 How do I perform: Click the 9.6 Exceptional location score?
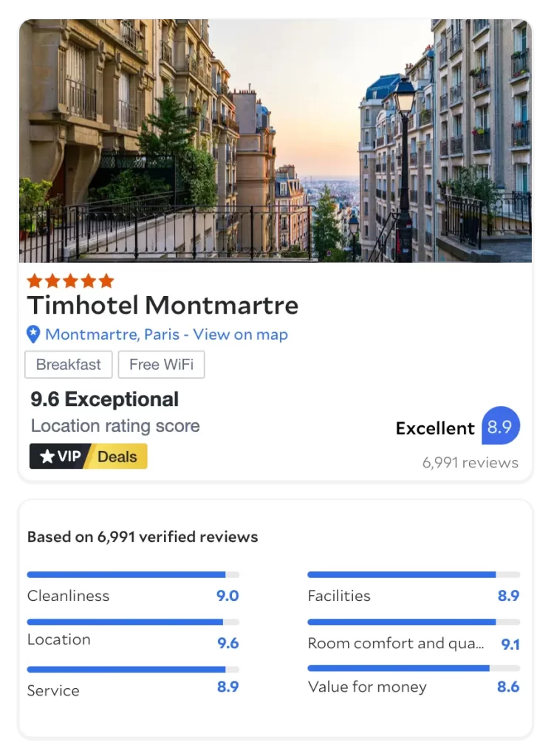104,399
